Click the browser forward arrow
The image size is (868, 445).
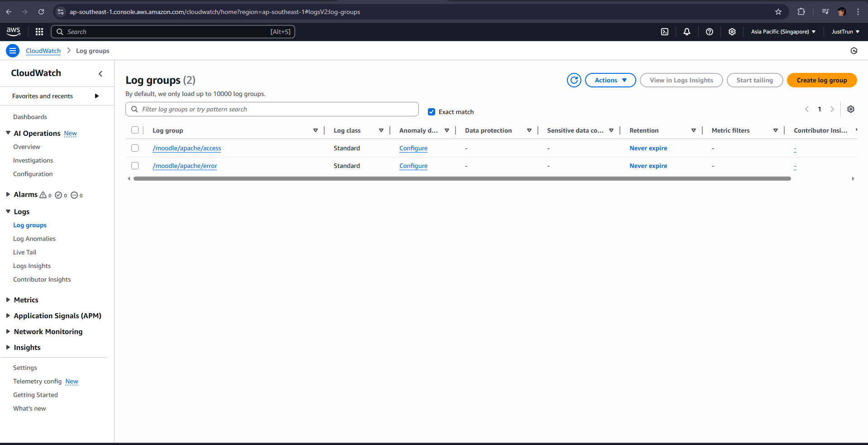(25, 12)
